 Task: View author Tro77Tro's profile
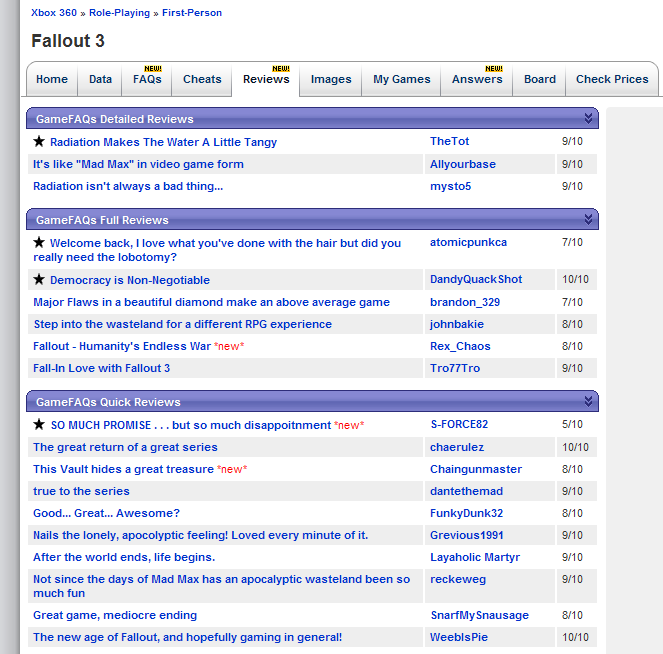[x=455, y=368]
